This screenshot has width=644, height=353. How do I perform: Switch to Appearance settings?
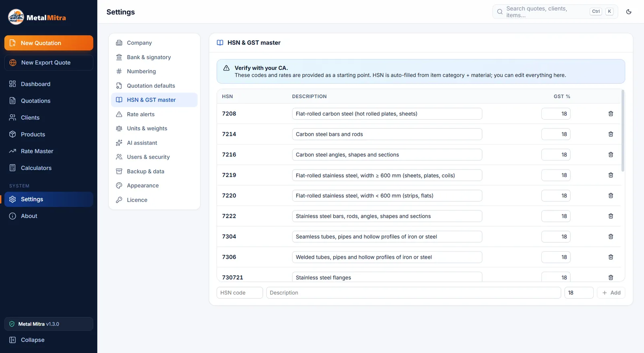[154, 186]
